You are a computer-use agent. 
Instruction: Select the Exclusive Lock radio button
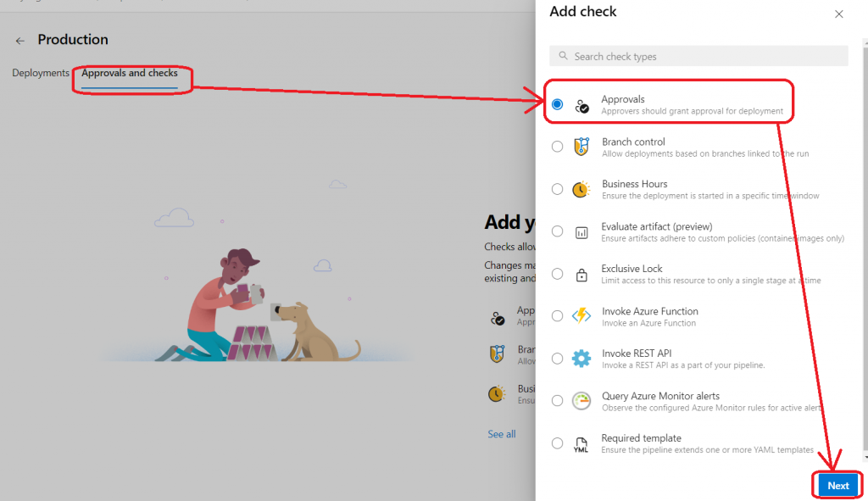[x=558, y=274]
